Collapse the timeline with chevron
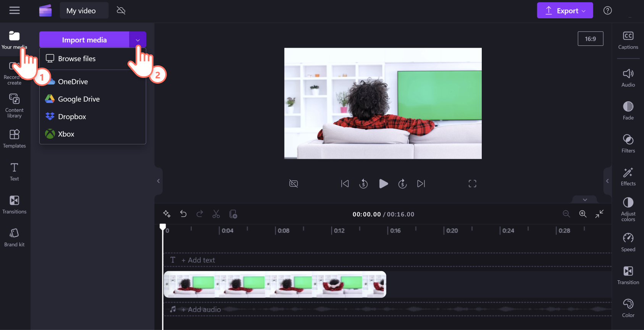644x330 pixels. [x=585, y=200]
